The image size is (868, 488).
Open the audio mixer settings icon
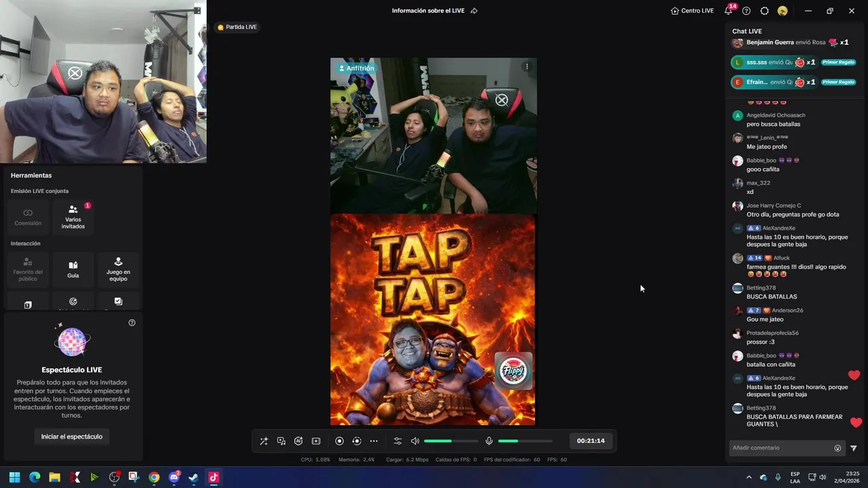[398, 441]
